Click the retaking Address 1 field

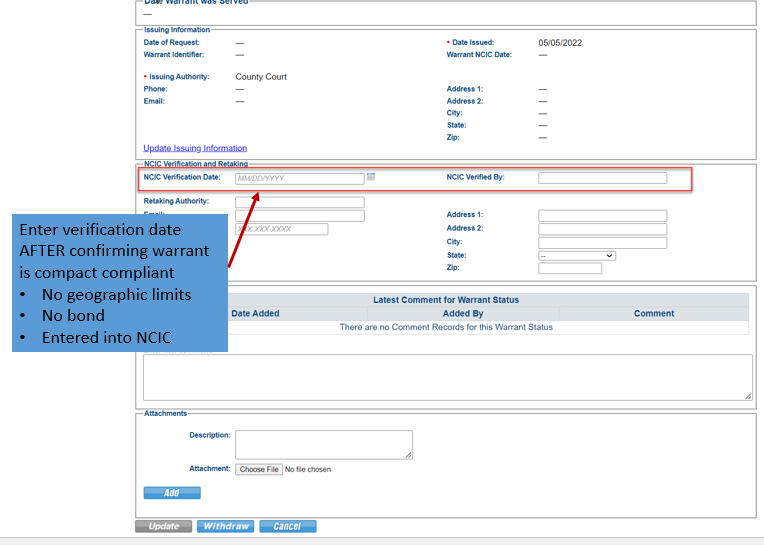tap(602, 216)
